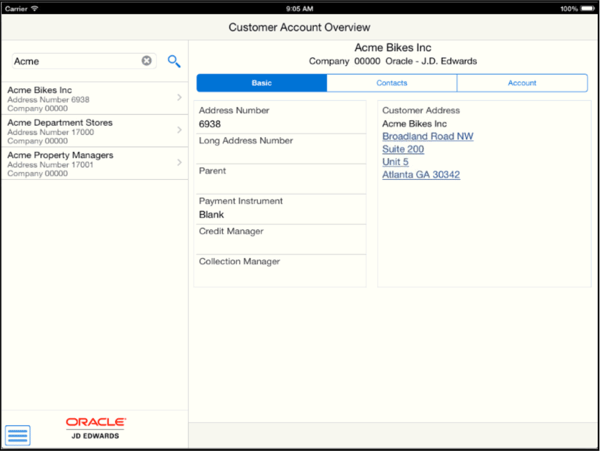
Task: Switch to the Contacts tab
Action: coord(392,83)
